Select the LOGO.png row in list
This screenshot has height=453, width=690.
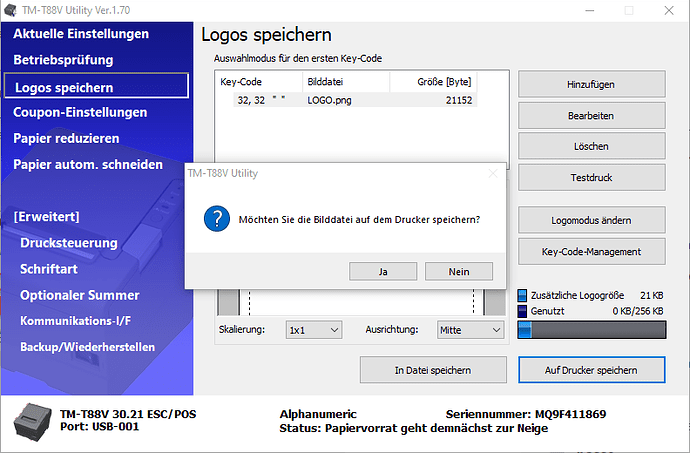[355, 100]
